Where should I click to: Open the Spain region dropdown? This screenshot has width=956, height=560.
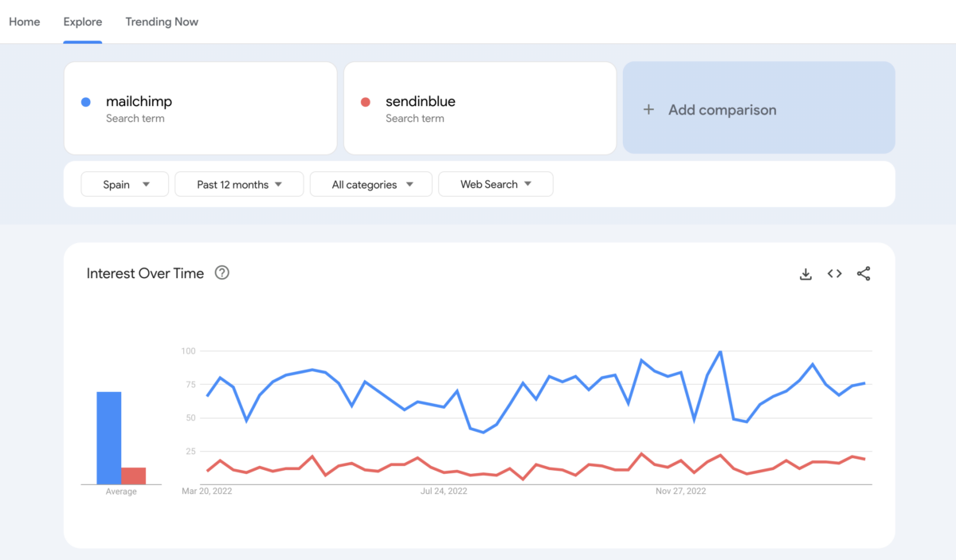tap(124, 184)
